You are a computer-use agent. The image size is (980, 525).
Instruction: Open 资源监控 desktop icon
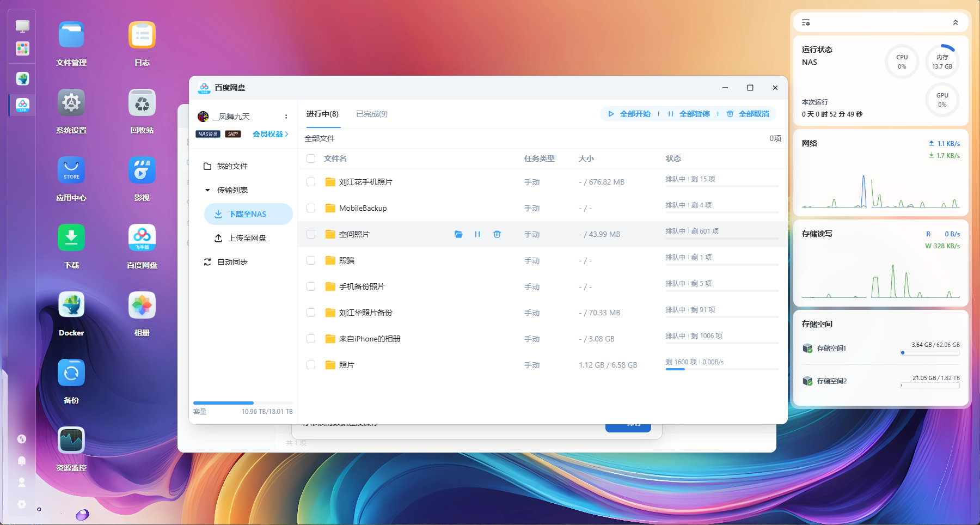pos(71,440)
